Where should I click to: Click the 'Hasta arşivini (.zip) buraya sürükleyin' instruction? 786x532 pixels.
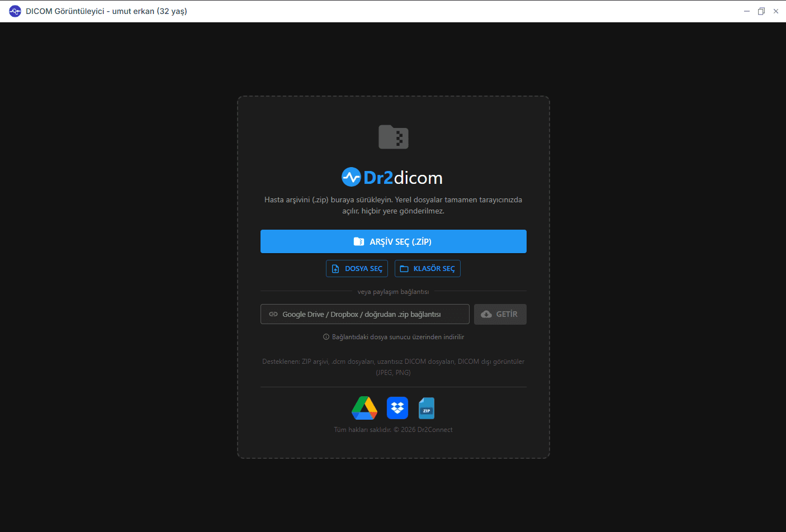click(394, 205)
